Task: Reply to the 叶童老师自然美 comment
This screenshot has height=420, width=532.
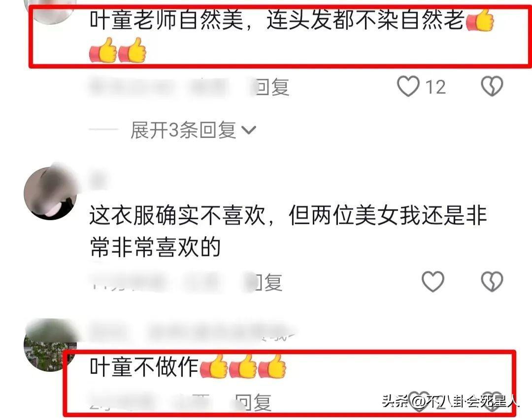Action: [271, 87]
